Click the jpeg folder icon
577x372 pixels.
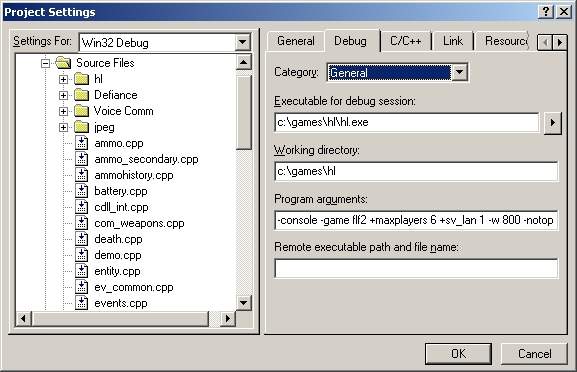click(x=81, y=127)
